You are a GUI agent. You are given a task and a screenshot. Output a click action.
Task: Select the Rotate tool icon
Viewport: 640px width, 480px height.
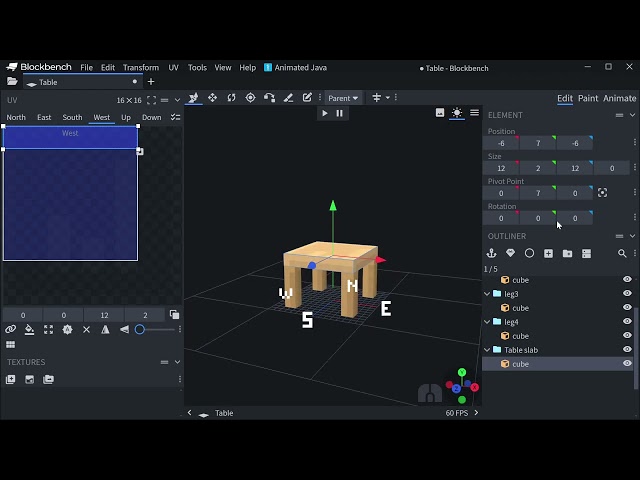[x=231, y=98]
